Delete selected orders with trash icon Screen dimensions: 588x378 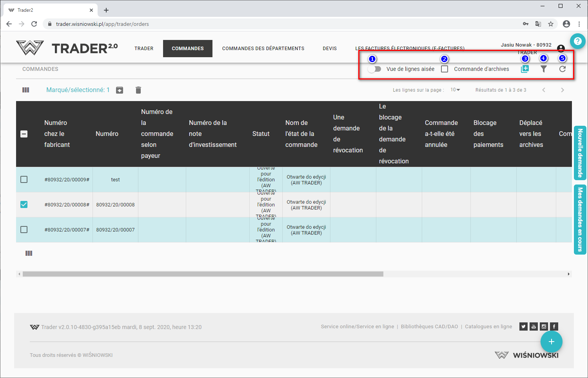click(138, 90)
